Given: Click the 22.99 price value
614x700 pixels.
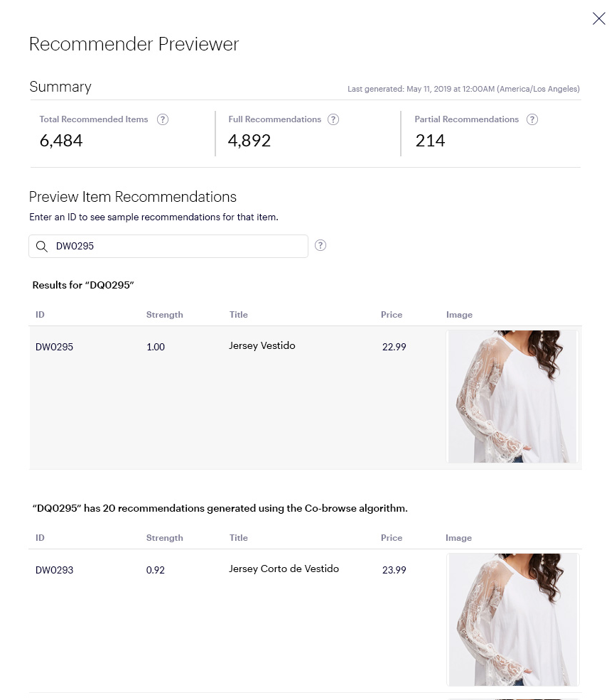Looking at the screenshot, I should [x=394, y=348].
